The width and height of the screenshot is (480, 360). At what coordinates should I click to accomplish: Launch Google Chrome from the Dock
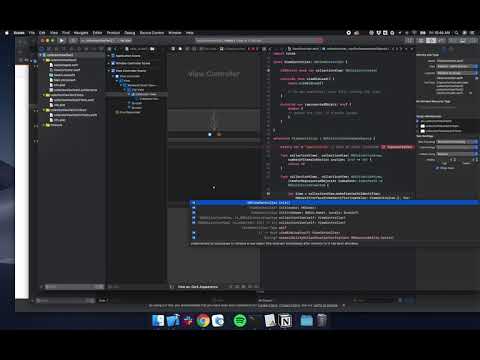pos(203,321)
